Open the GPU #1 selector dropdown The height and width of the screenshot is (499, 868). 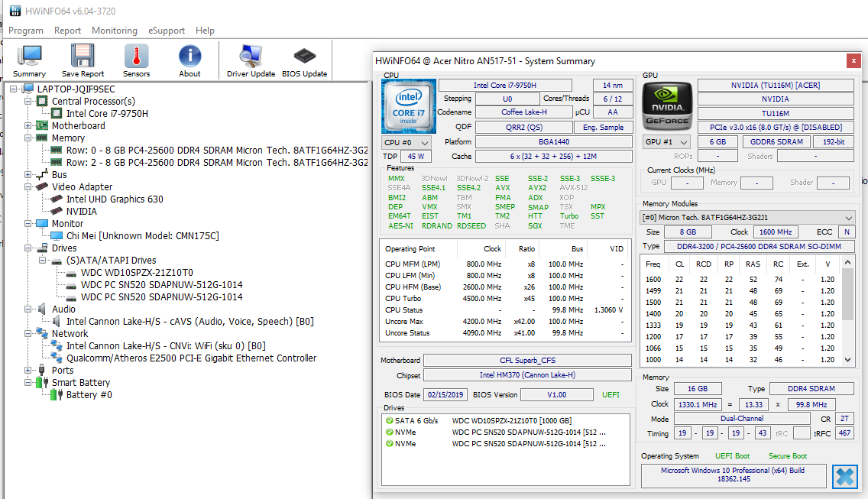(667, 142)
